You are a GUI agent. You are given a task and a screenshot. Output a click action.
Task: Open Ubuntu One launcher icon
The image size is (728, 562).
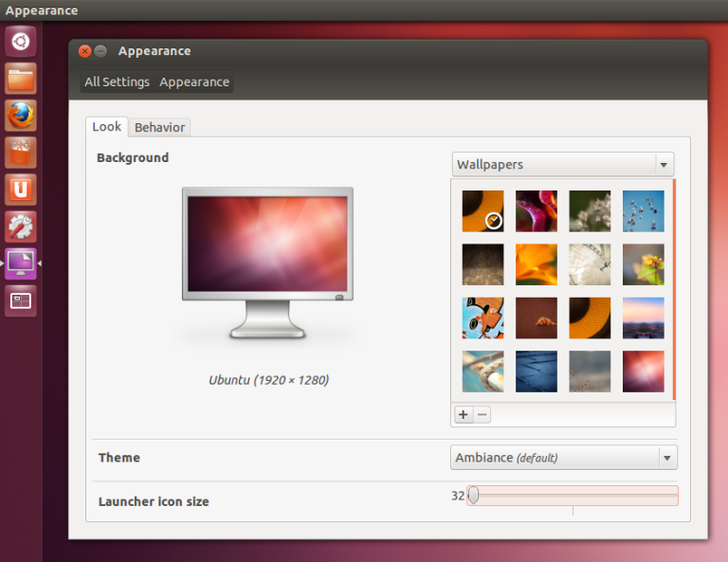point(21,190)
